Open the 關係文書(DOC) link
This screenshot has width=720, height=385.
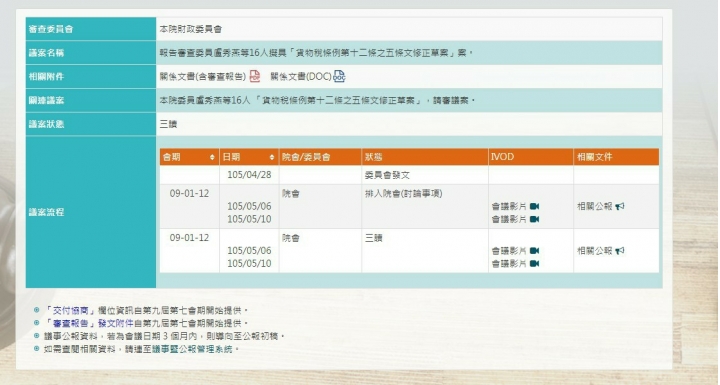click(301, 77)
